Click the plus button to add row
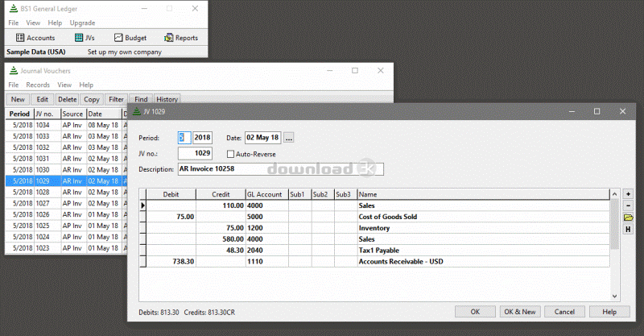Viewport: 644px width, 336px height. coord(628,194)
